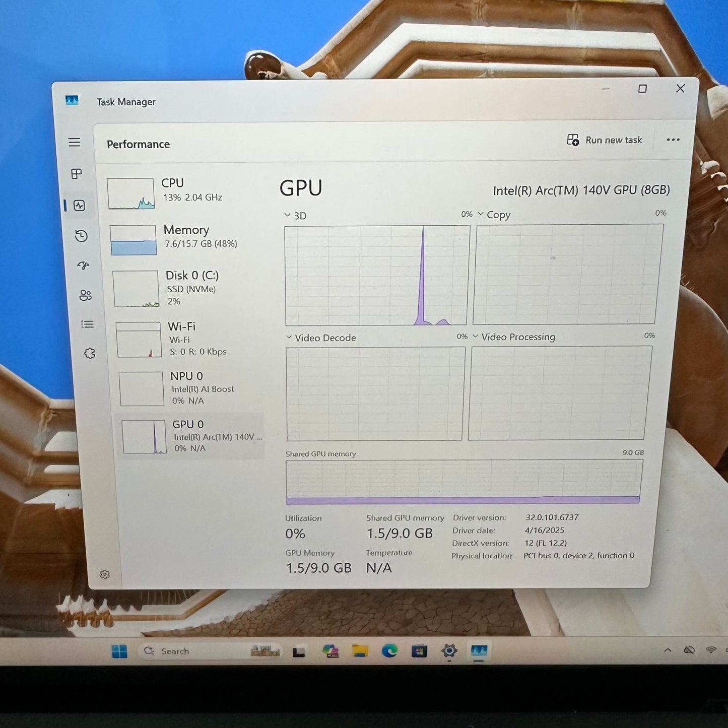Image resolution: width=728 pixels, height=728 pixels.
Task: Open the Wi-Fi network tray icon
Action: click(711, 649)
